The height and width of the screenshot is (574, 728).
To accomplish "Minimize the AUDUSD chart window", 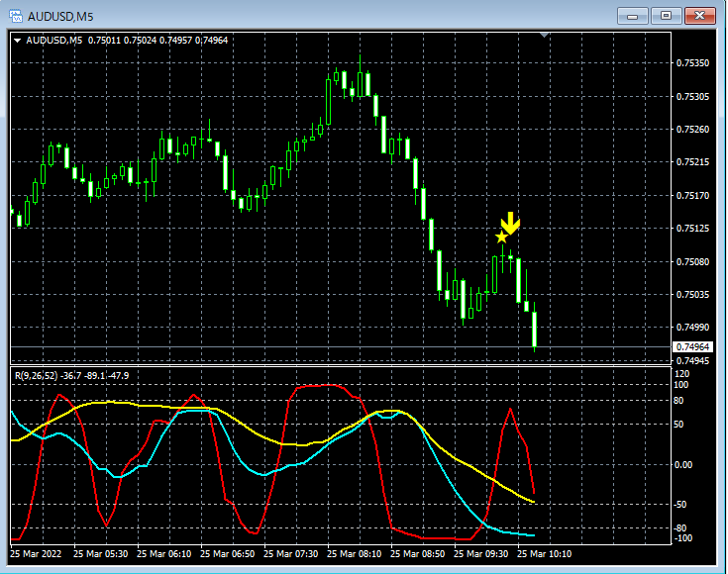I will (x=632, y=16).
